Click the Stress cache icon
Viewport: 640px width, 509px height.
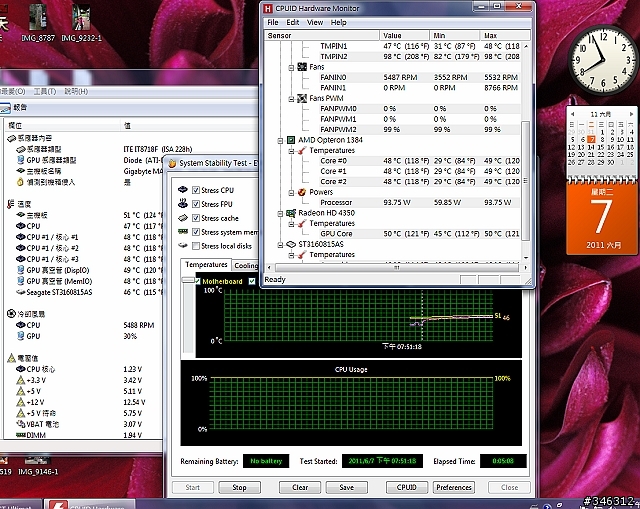(x=183, y=218)
